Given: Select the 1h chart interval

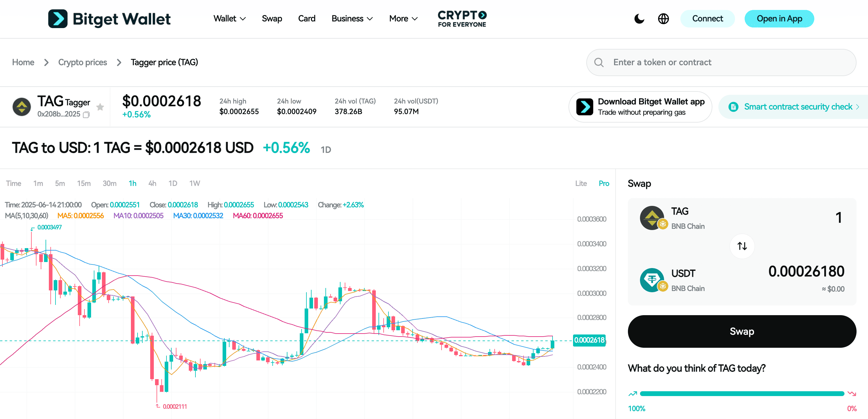Looking at the screenshot, I should click(132, 183).
